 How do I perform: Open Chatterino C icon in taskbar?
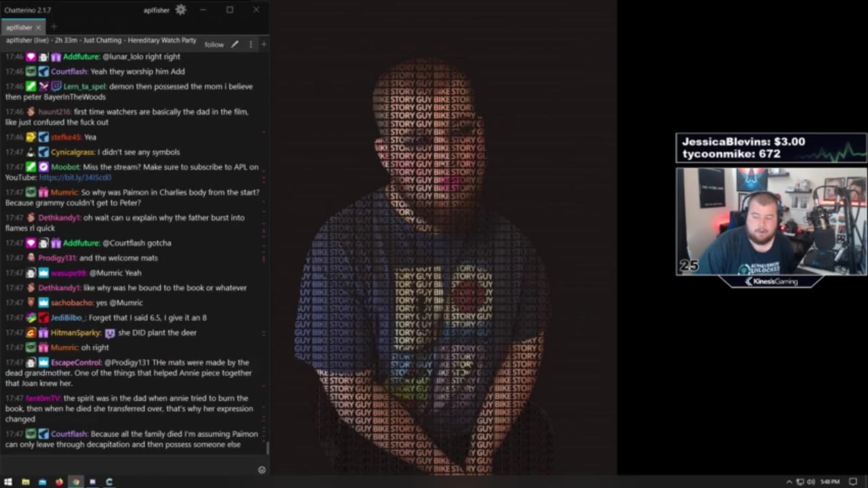pos(109,482)
